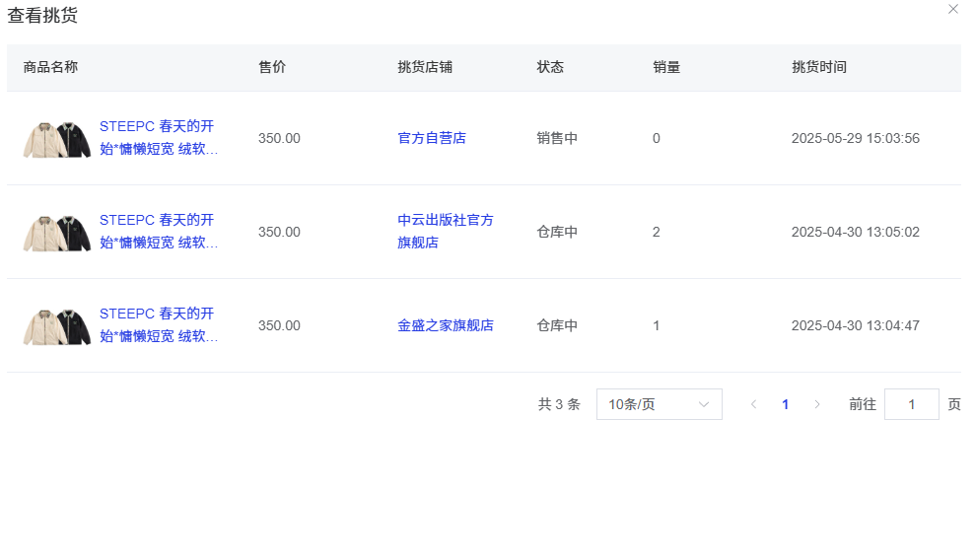Image resolution: width=975 pixels, height=560 pixels.
Task: Click the 销量 column header
Action: (666, 67)
